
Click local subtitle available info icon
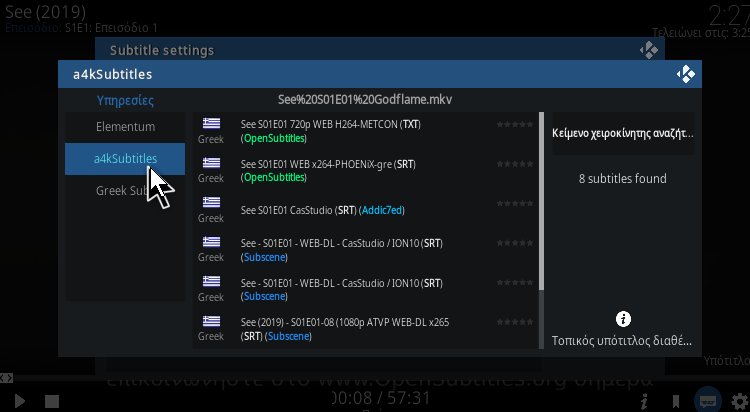click(x=623, y=319)
